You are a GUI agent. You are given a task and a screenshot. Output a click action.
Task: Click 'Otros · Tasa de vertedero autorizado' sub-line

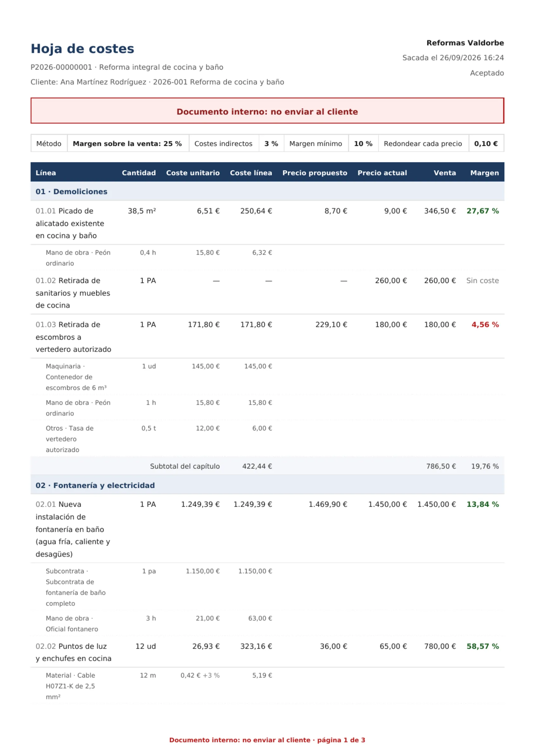pyautogui.click(x=70, y=439)
